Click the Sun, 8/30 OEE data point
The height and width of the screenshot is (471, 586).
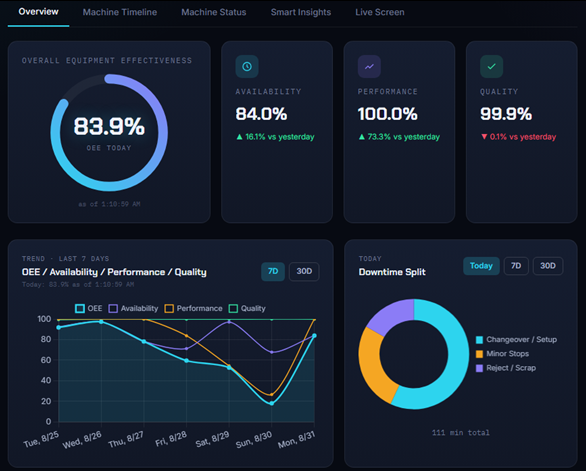tap(272, 404)
